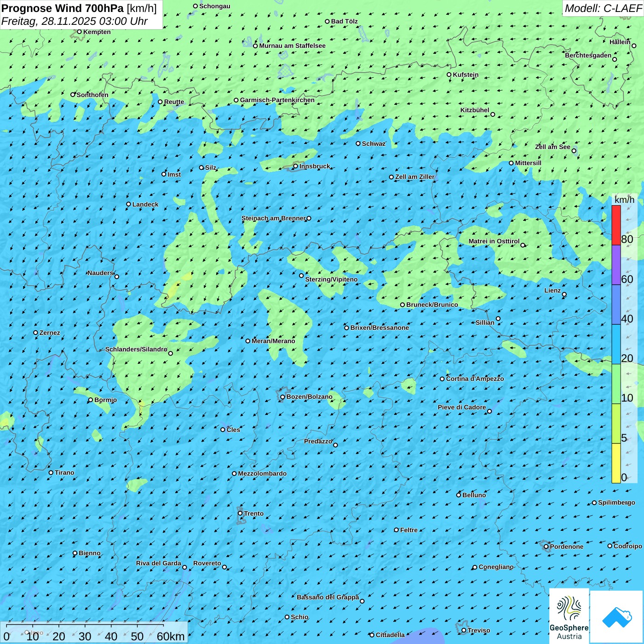Click the Schlanders/Silandro label
The image size is (644, 644).
(x=136, y=349)
